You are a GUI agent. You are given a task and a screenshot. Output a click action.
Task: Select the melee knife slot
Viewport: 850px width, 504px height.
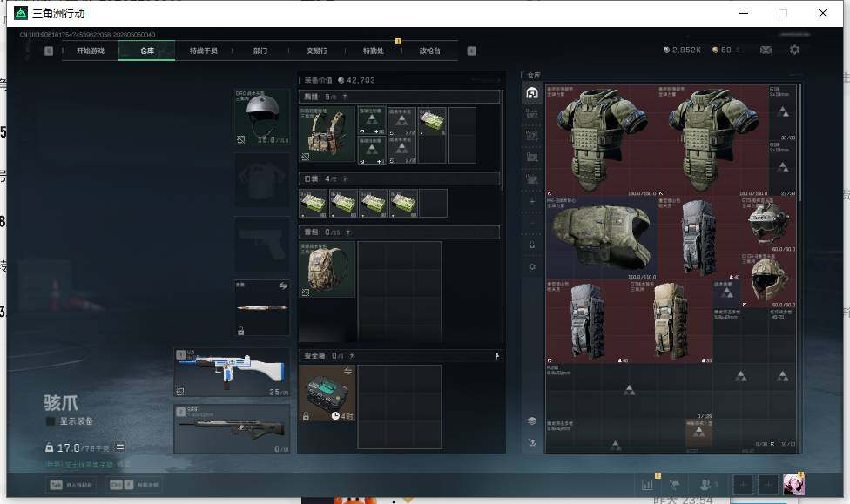pos(262,308)
